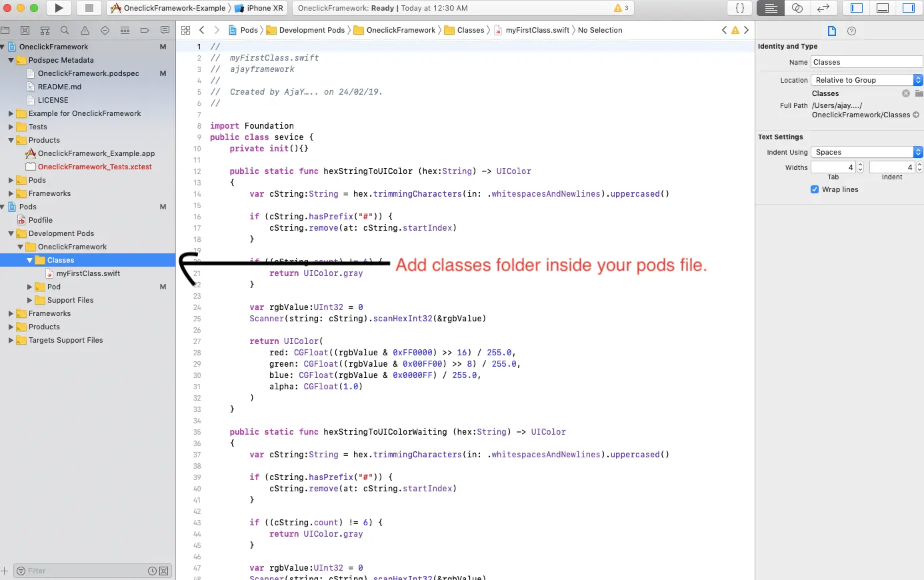This screenshot has height=580, width=924.
Task: Select OneclickFramework.podspec file
Action: pyautogui.click(x=88, y=73)
